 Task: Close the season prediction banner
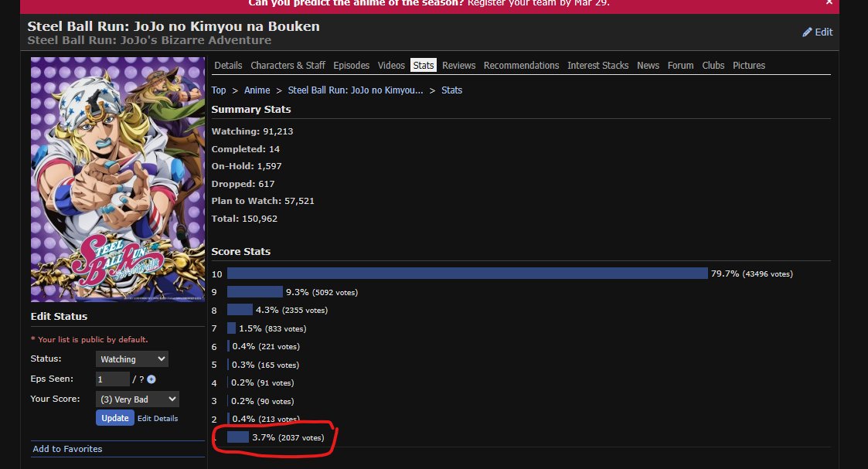point(829,3)
